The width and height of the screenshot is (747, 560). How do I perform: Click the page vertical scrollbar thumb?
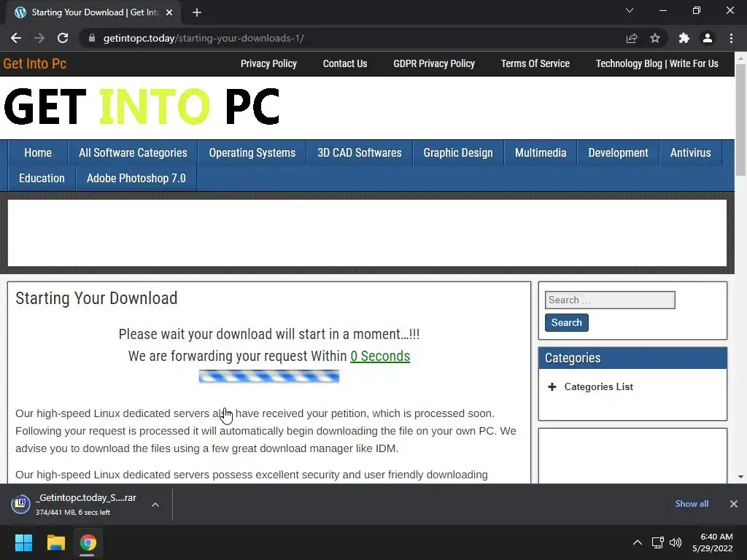[x=741, y=119]
